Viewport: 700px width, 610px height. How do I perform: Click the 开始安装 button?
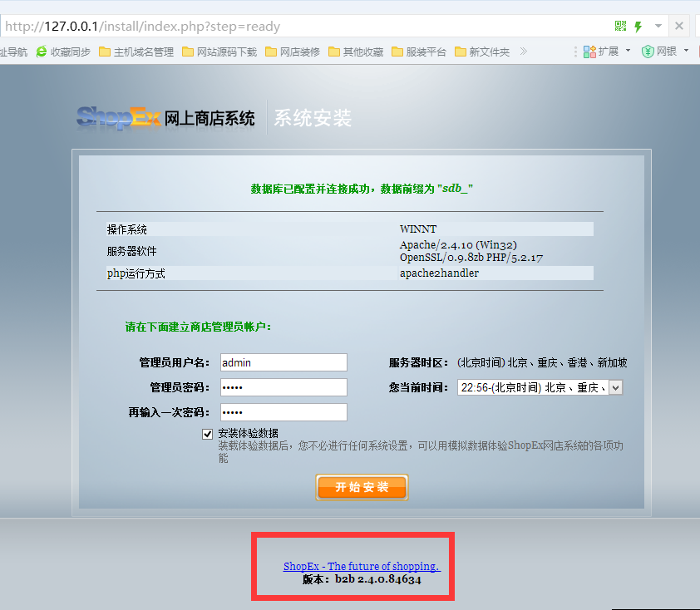tap(362, 487)
